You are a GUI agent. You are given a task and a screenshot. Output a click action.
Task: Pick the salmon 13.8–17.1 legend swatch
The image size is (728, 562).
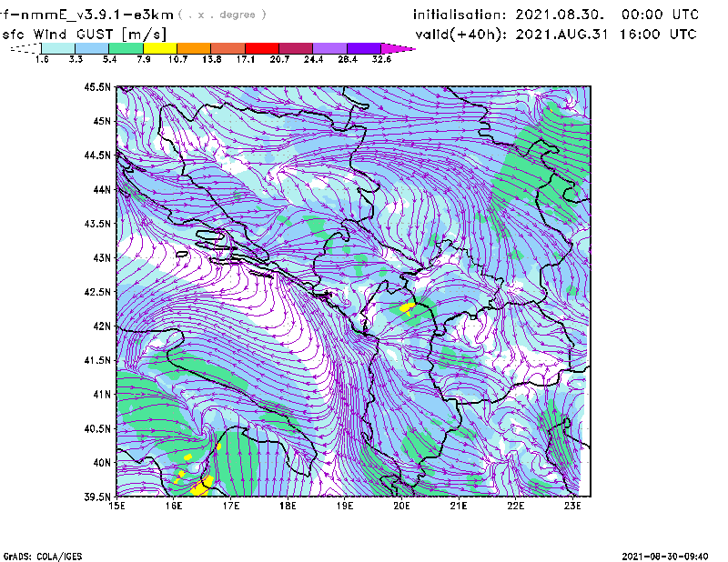228,48
